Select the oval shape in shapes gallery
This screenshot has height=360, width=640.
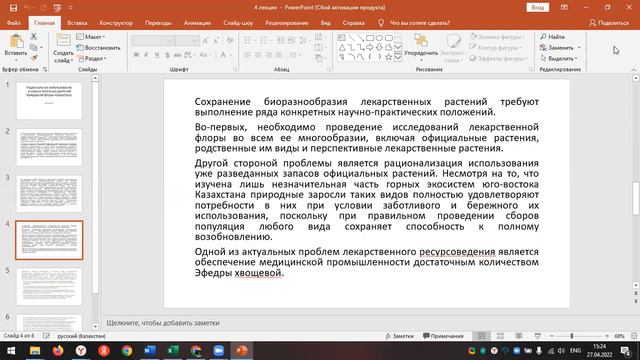point(379,38)
